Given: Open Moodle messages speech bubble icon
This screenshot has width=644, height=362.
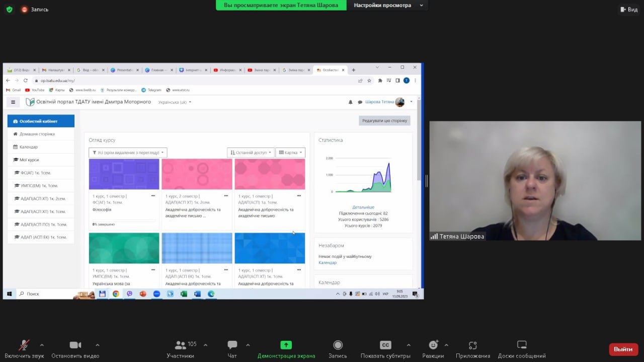Looking at the screenshot, I should pos(360,102).
